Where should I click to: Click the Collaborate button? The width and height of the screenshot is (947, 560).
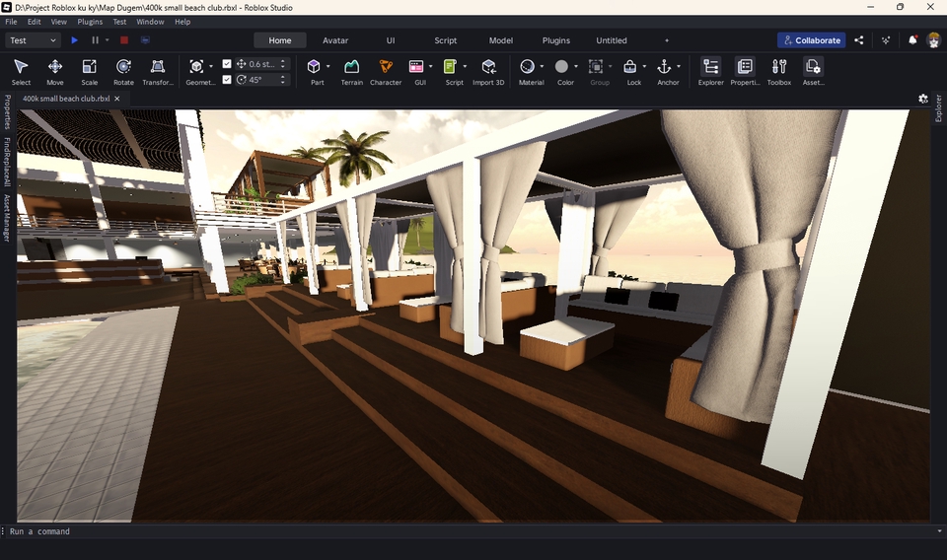point(811,40)
